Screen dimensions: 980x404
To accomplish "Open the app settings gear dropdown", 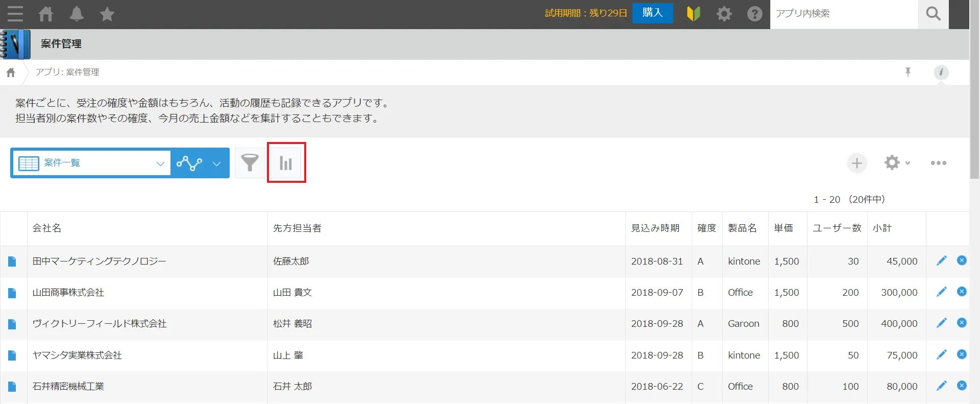I will 897,163.
